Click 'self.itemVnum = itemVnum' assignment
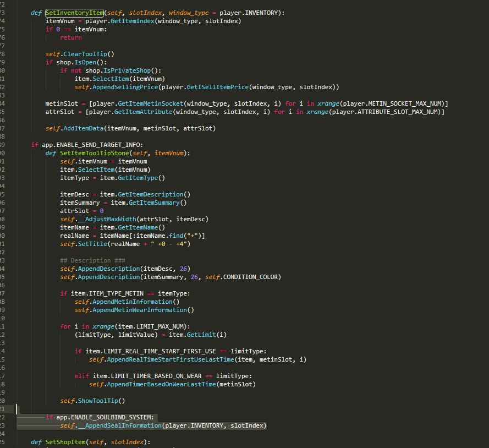The height and width of the screenshot is (448, 489). point(103,161)
